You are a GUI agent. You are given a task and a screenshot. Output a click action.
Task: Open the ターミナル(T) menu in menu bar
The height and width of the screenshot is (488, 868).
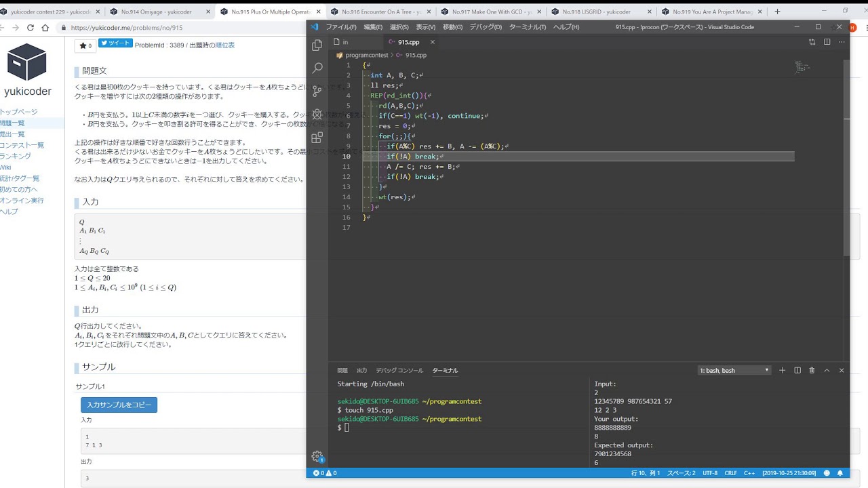(528, 27)
